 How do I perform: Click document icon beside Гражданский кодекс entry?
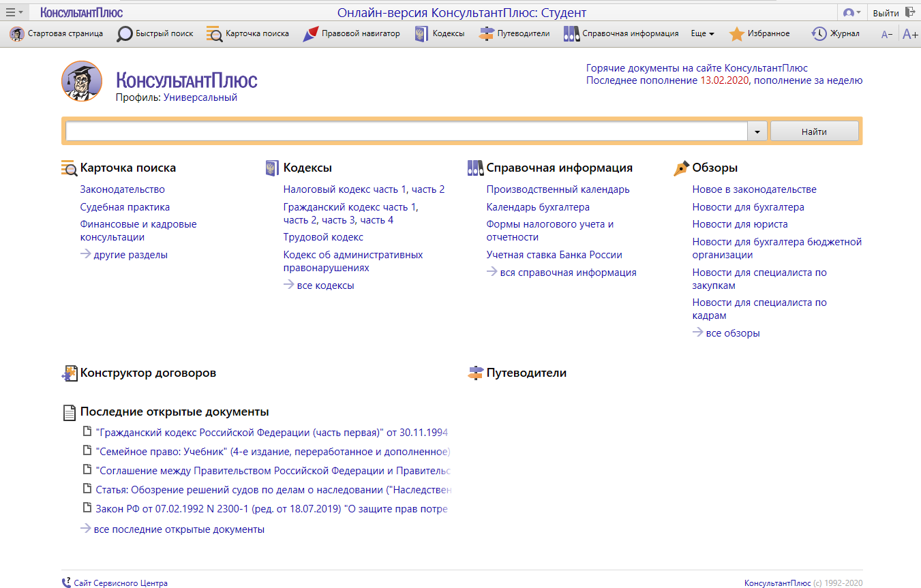click(x=87, y=432)
